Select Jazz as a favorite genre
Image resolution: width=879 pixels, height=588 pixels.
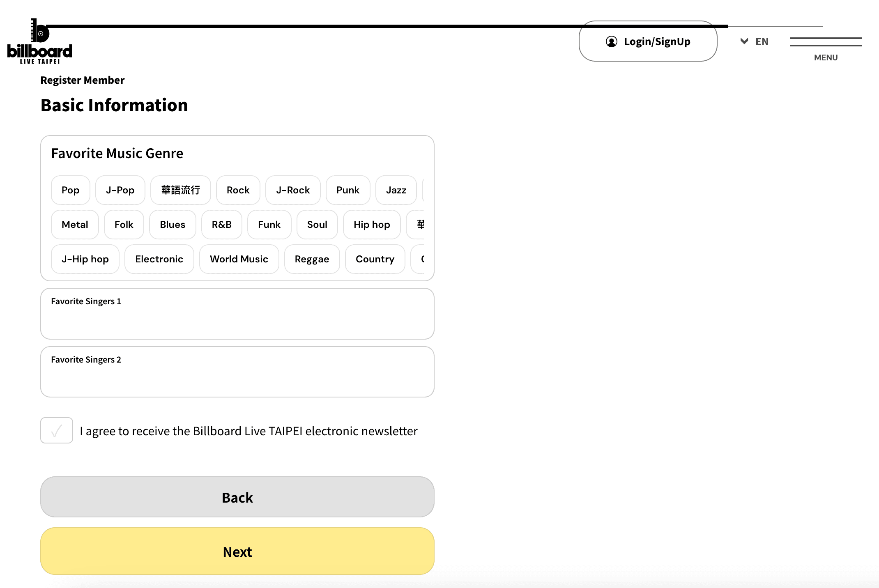click(x=396, y=190)
